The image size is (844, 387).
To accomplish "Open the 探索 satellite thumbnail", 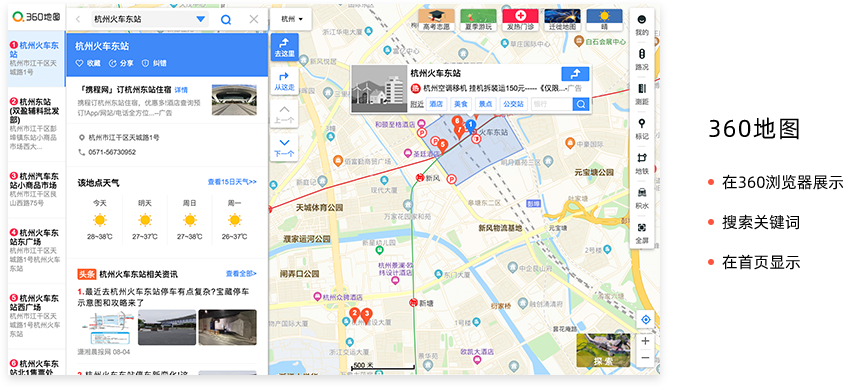I will [x=603, y=350].
